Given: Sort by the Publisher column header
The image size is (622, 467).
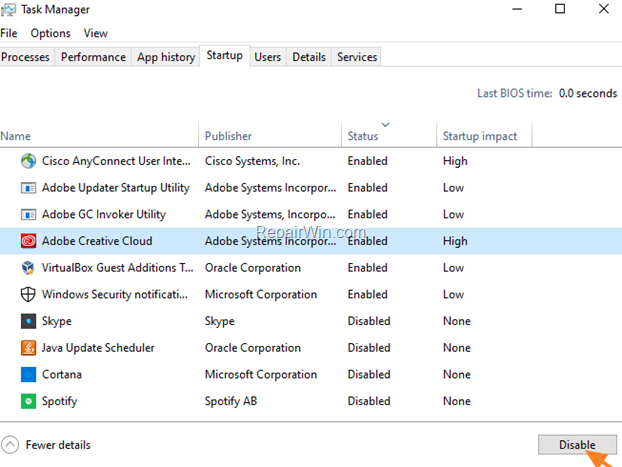Looking at the screenshot, I should coord(270,136).
